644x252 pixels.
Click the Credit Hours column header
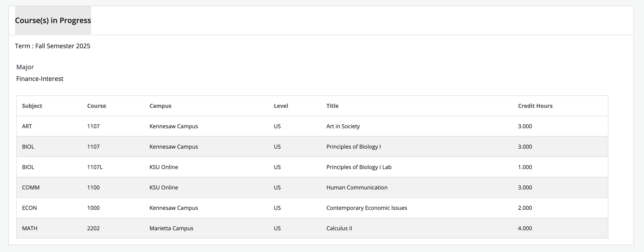click(535, 106)
